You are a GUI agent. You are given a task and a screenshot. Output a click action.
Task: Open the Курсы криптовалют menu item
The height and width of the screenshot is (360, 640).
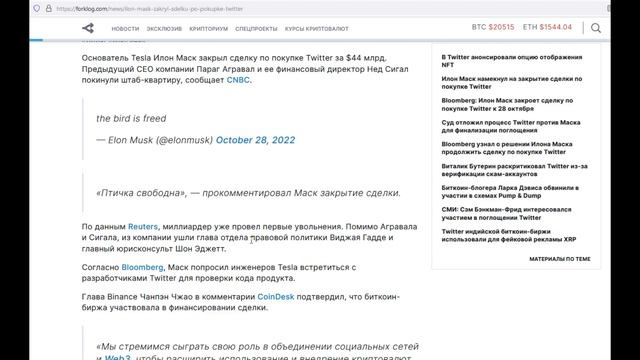tap(317, 29)
